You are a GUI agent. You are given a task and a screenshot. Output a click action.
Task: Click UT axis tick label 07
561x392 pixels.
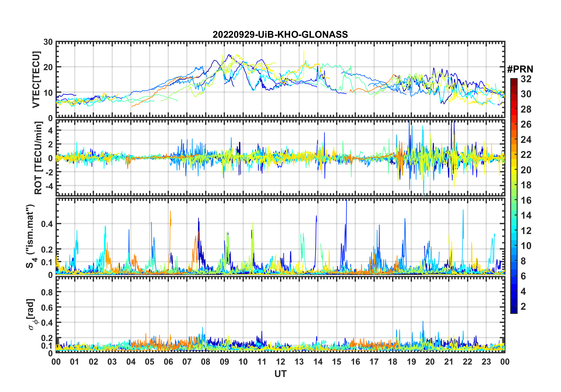coord(187,362)
